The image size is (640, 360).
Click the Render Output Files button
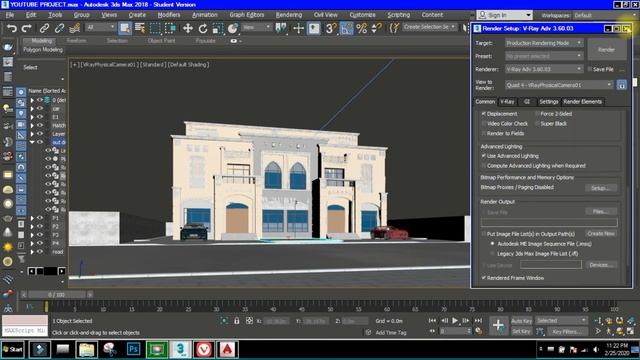click(x=601, y=211)
